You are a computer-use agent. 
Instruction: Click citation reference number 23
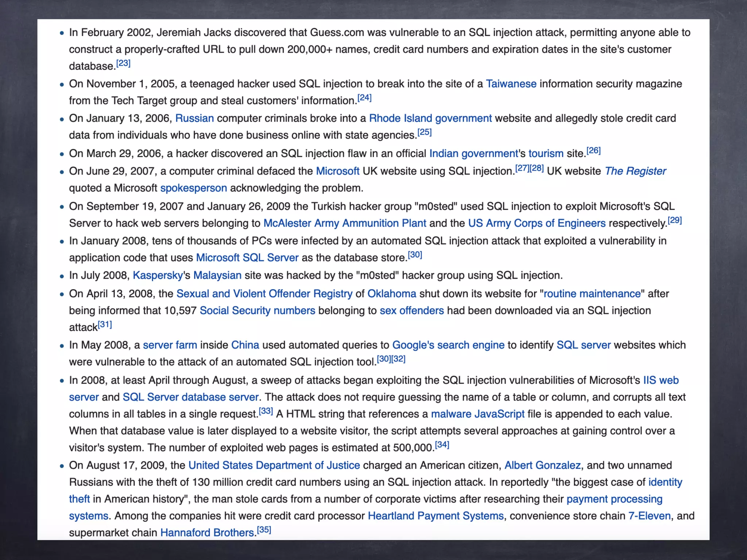(x=123, y=63)
